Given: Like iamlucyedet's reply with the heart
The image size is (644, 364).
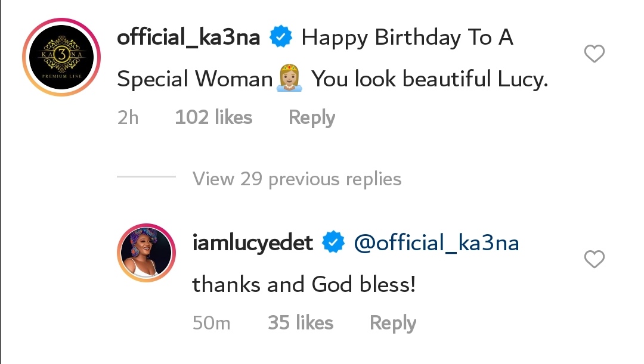Looking at the screenshot, I should 594,259.
